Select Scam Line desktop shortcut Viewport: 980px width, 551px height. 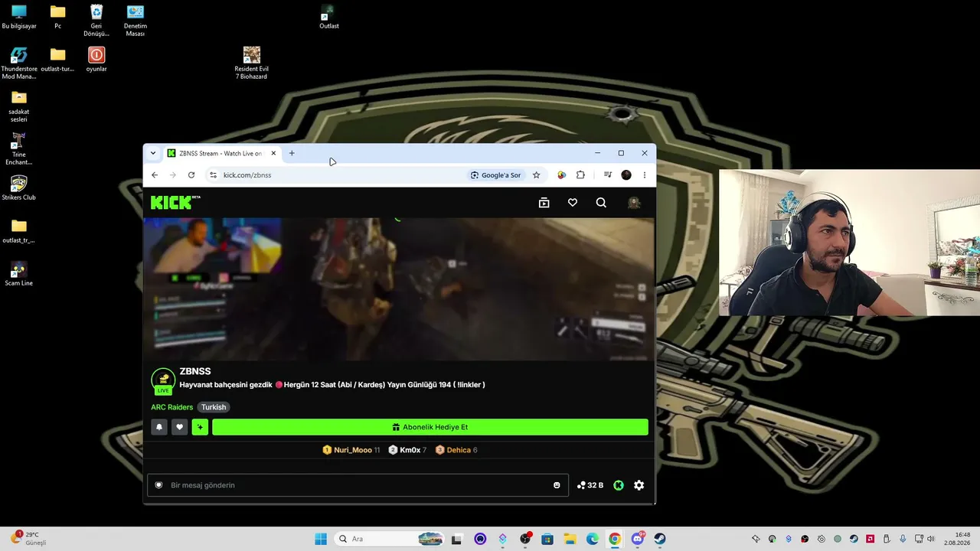click(x=19, y=273)
